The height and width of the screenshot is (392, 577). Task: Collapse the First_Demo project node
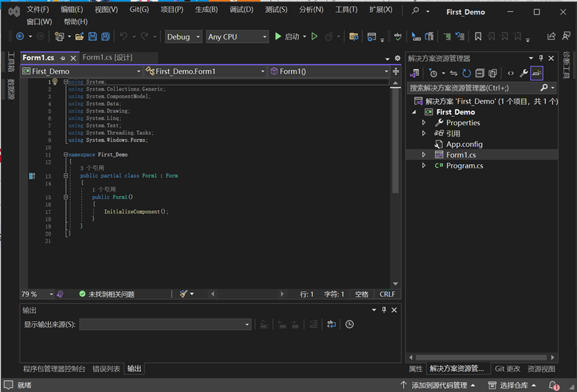414,112
